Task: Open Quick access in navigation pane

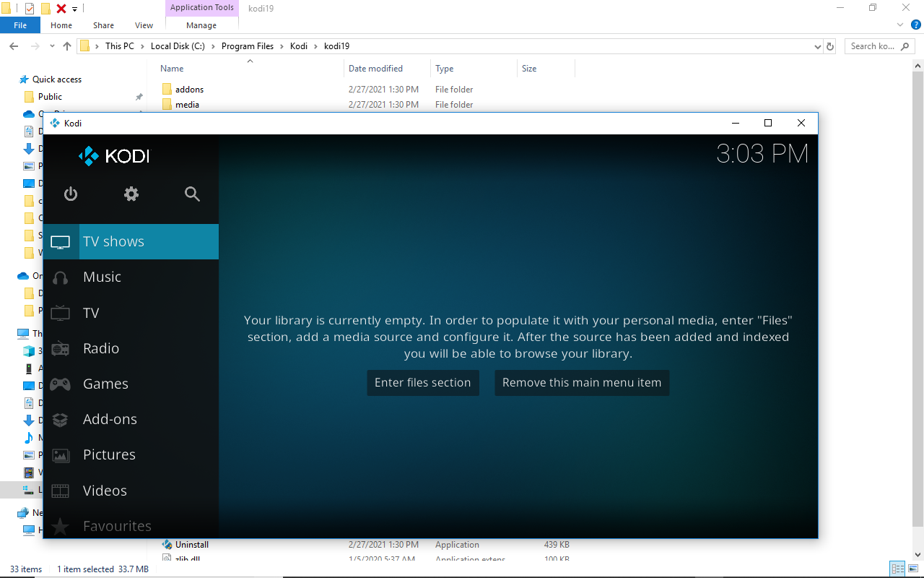Action: click(x=57, y=79)
